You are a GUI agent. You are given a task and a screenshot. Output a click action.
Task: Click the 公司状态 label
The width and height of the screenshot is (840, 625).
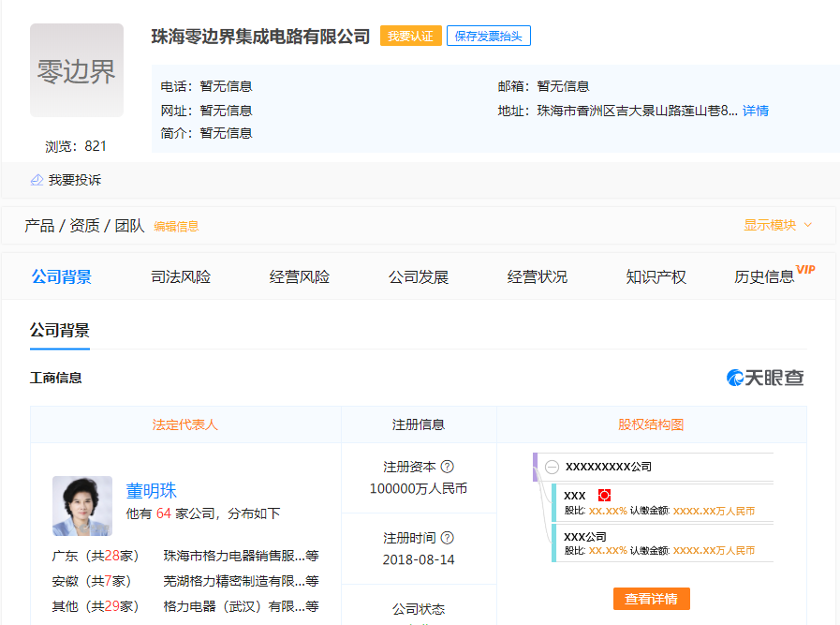(x=419, y=609)
